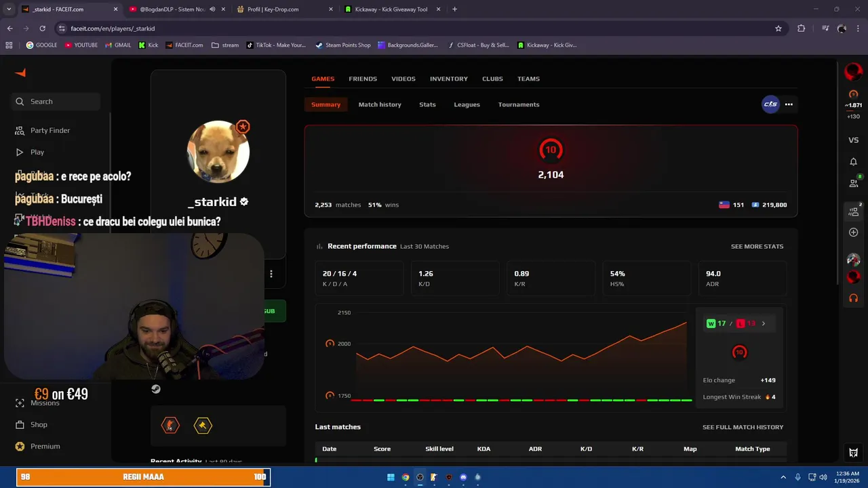Viewport: 868px width, 488px height.
Task: Open the Kickaway - Kick Giveaway Tool tab
Action: click(x=393, y=9)
